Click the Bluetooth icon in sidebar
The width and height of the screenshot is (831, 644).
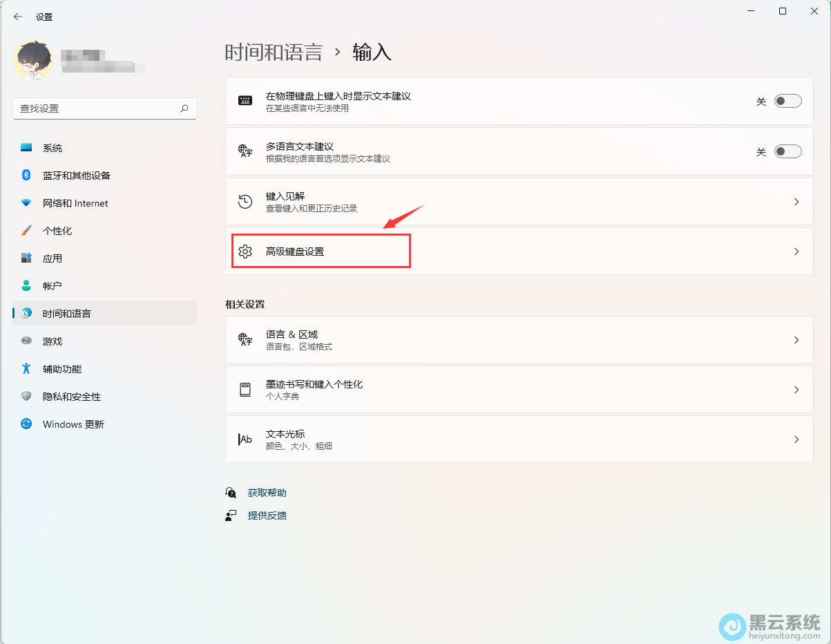(26, 176)
